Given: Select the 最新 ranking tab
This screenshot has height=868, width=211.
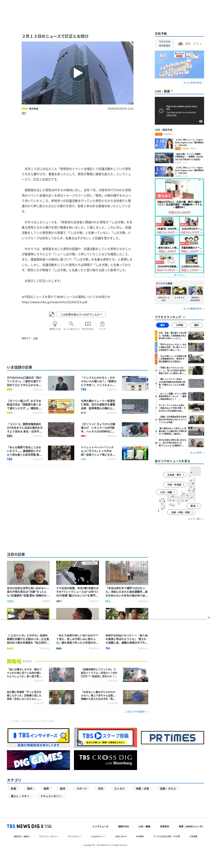Looking at the screenshot, I should (163, 325).
